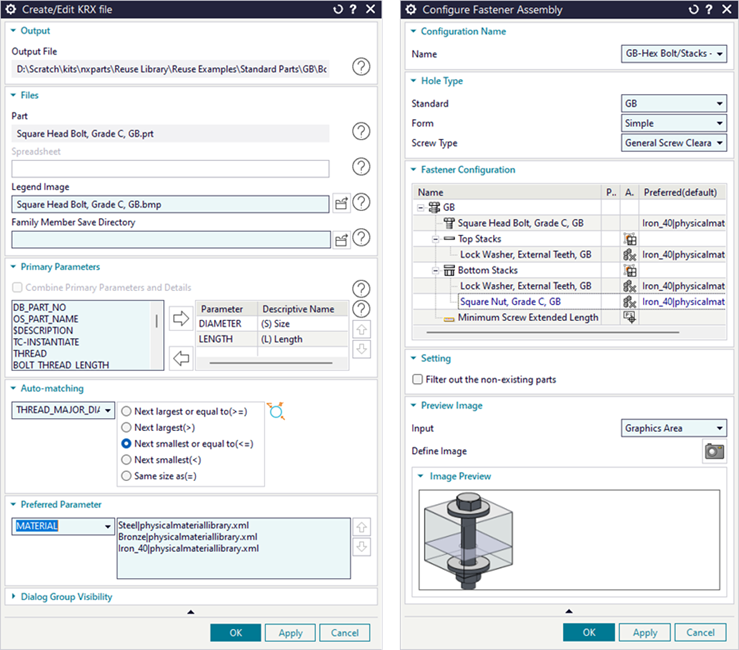Click help icon beside Family Member Save Directory
The image size is (739, 650).
coord(361,238)
